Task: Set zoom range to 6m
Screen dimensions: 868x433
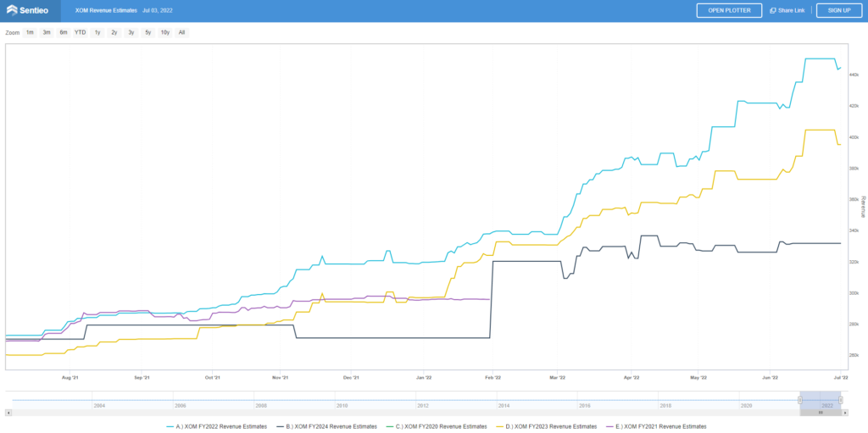Action: click(64, 33)
